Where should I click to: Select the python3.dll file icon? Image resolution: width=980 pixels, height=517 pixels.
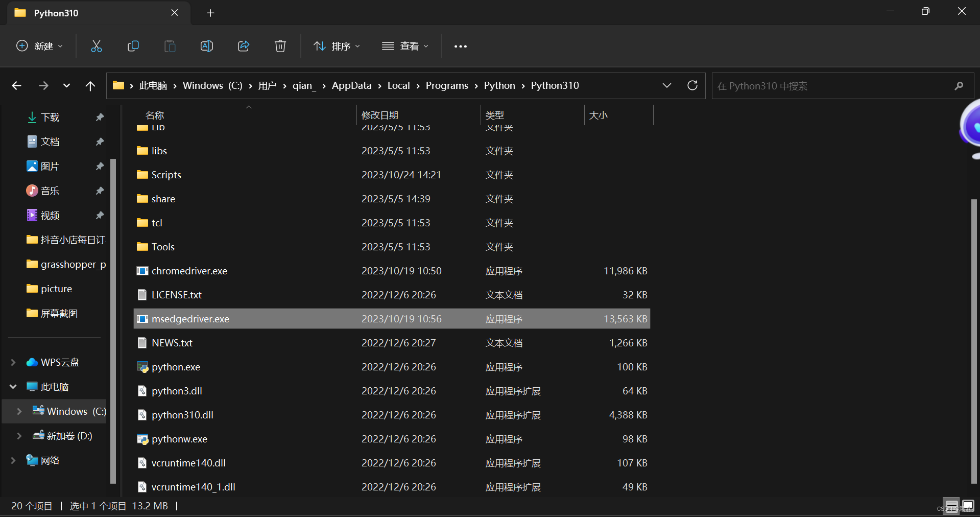tap(142, 391)
